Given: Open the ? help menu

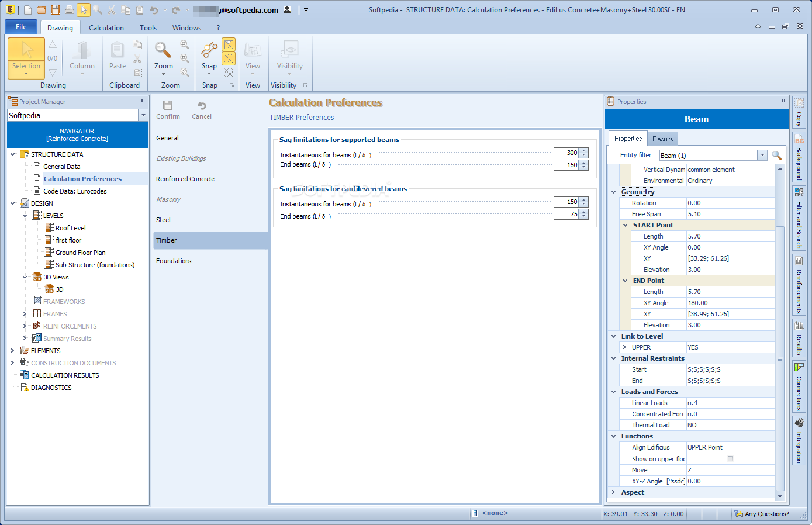Looking at the screenshot, I should pos(219,27).
